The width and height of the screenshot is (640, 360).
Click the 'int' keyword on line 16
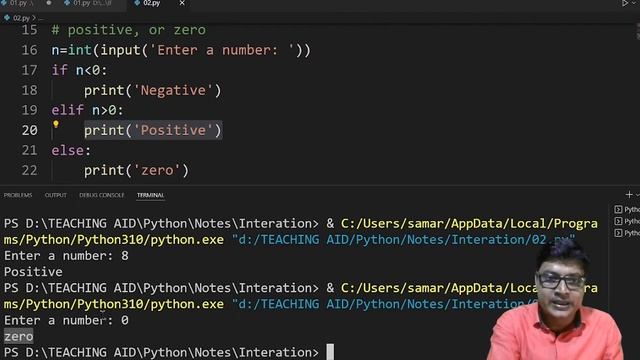[80, 50]
